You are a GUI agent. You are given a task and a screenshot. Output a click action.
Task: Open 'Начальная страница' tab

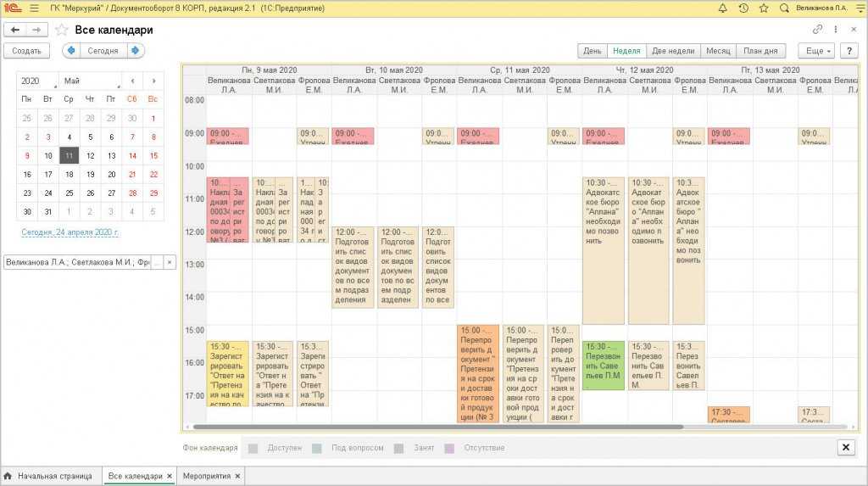(x=54, y=476)
